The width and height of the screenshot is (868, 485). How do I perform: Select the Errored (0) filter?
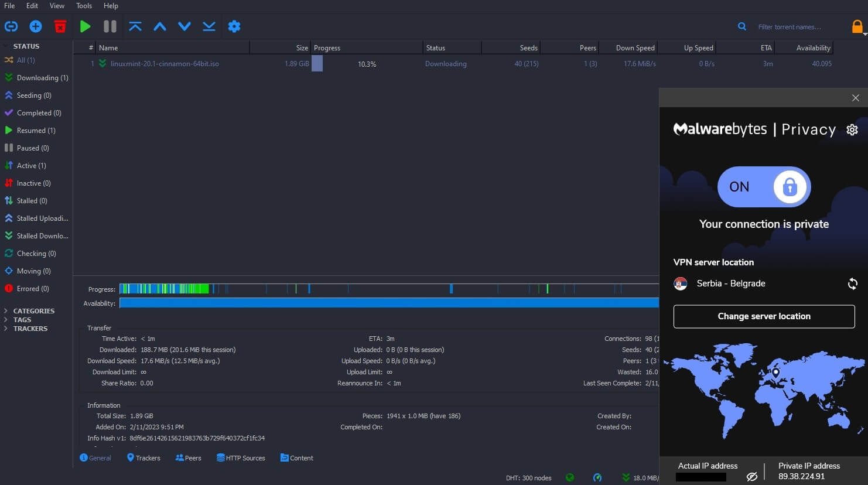pos(36,288)
